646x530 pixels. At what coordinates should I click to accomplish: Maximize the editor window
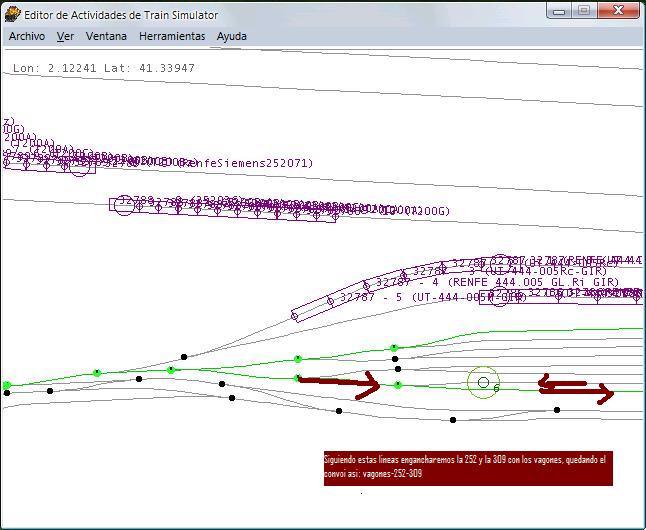(584, 11)
